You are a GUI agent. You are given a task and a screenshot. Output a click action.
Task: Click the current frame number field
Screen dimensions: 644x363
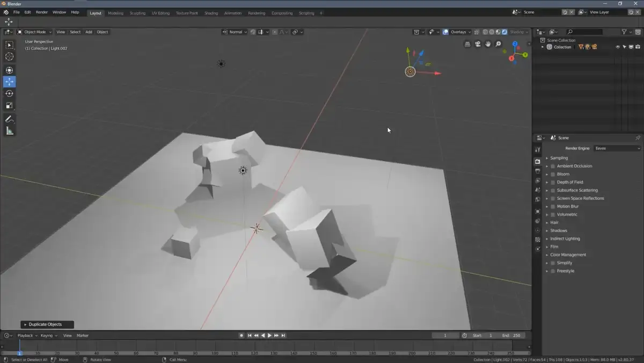(445, 336)
